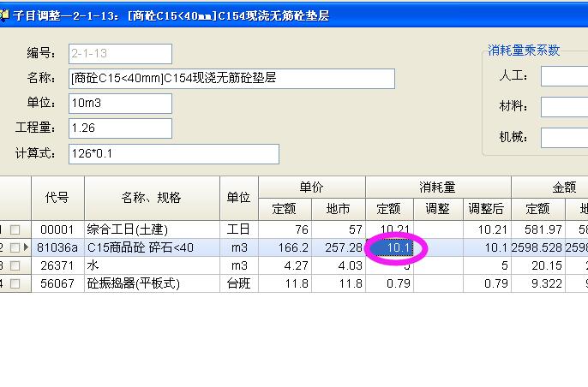
Task: Click the 地市 sub-header under 单价
Action: point(339,209)
